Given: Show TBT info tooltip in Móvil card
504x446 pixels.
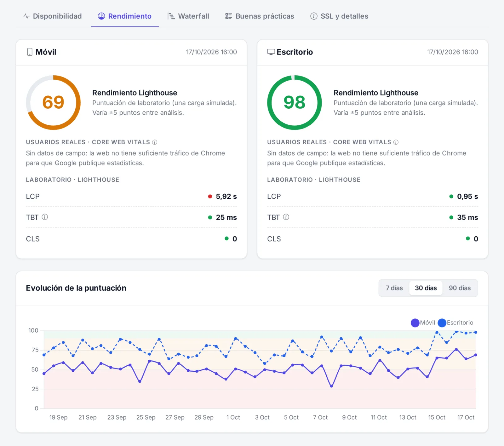Looking at the screenshot, I should [45, 217].
